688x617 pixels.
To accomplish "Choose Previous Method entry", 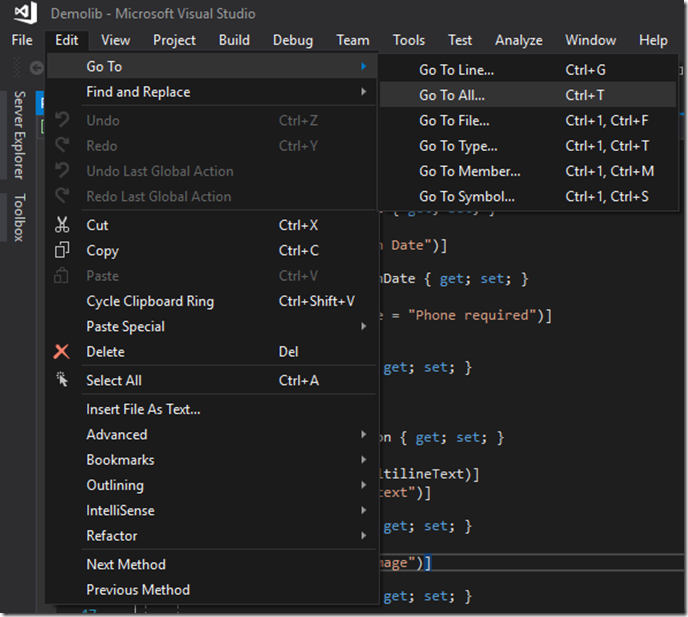I will tap(212, 589).
